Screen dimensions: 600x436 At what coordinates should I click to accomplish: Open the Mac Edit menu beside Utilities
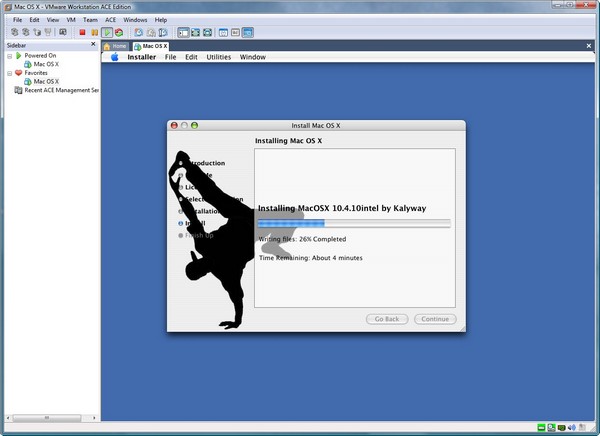click(x=191, y=57)
